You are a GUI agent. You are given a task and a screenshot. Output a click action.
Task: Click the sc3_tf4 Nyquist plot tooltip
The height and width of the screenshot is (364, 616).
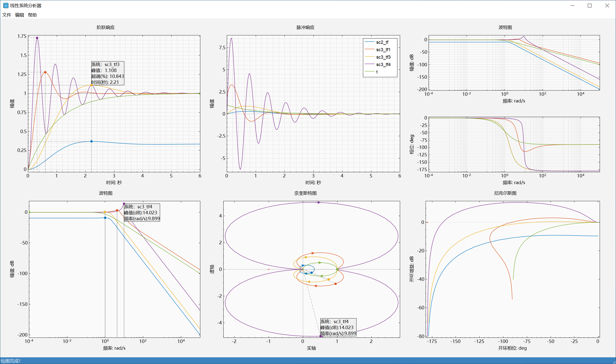(x=338, y=327)
